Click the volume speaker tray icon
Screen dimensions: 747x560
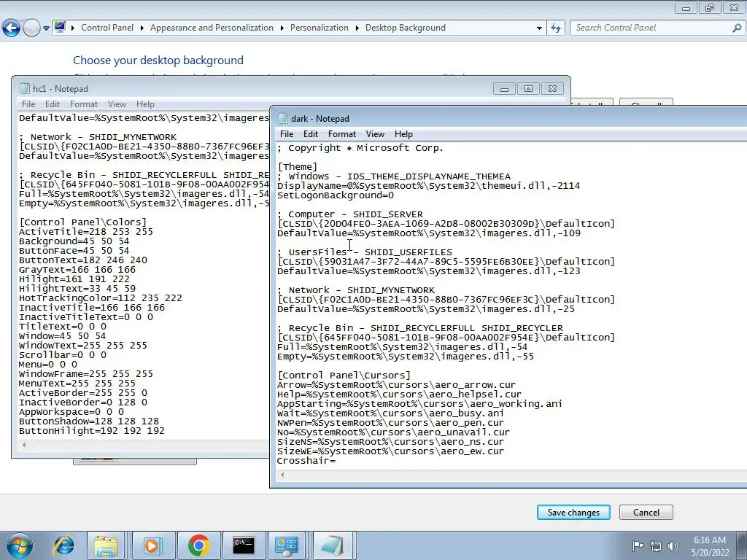(x=673, y=545)
